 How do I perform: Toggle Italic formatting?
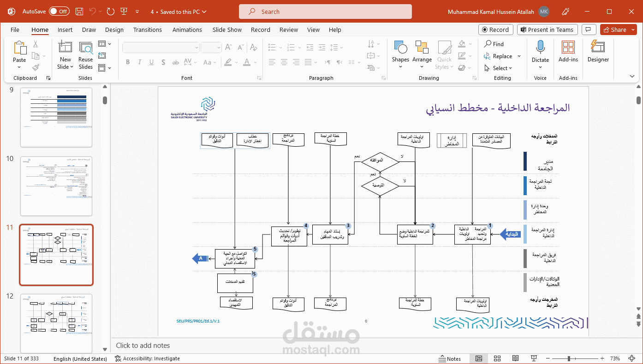click(x=139, y=62)
